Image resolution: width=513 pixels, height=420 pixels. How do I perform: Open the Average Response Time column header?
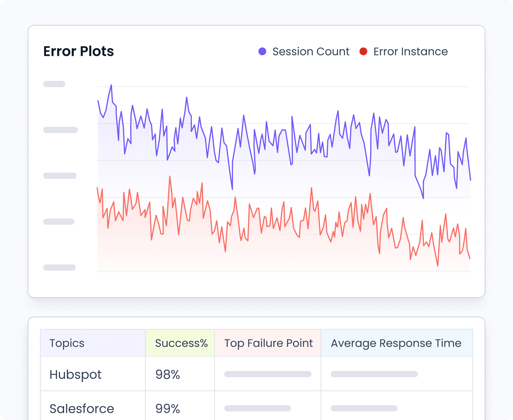pos(396,343)
